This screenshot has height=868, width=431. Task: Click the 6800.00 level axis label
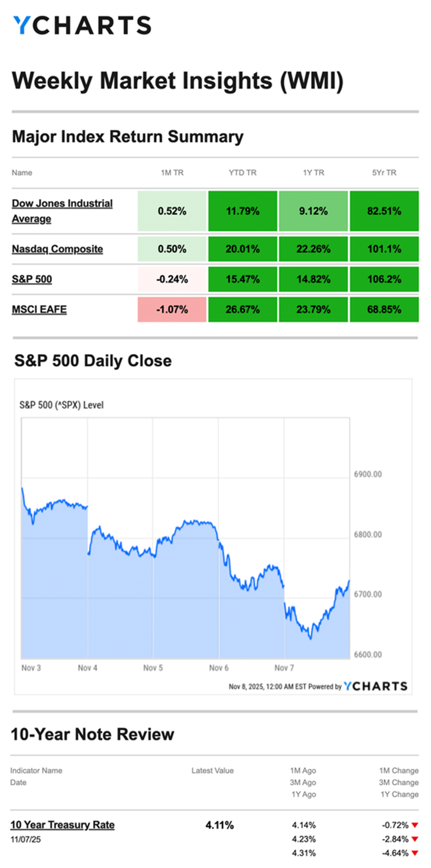point(368,534)
